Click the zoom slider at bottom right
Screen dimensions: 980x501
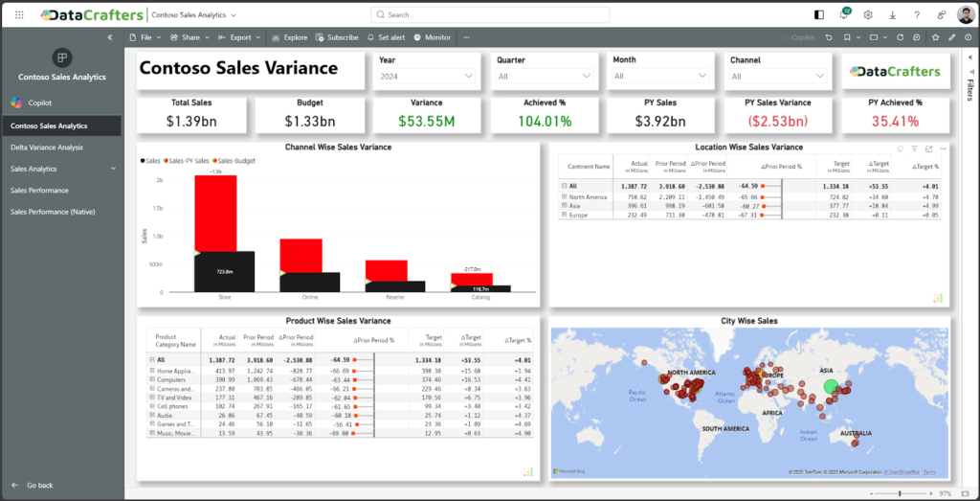point(901,493)
